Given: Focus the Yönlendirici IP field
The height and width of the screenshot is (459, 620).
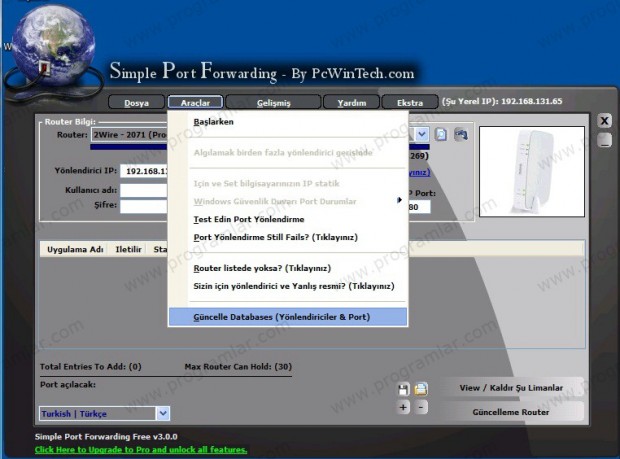Looking at the screenshot, I should point(144,171).
